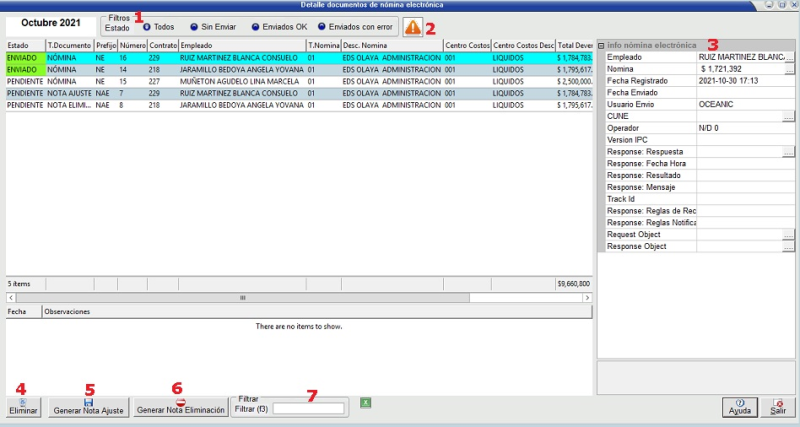800x427 pixels.
Task: Open ellipsis for Response: Respuesta field
Action: [x=788, y=152]
